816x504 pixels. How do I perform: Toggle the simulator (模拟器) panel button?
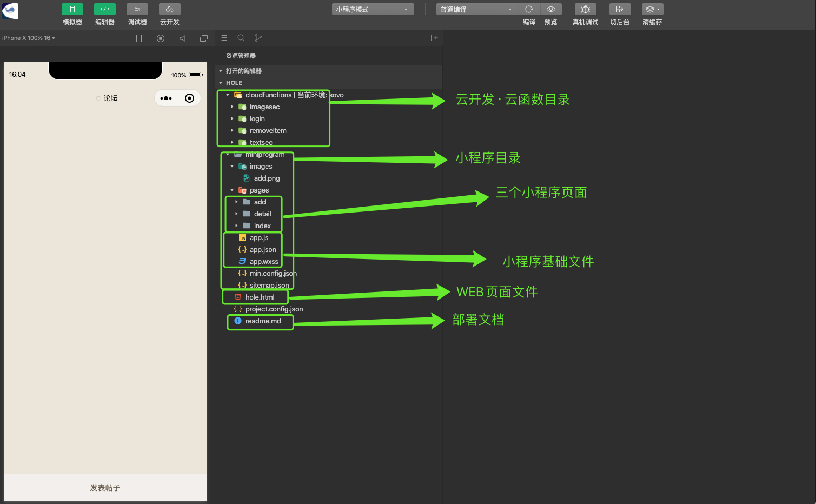[72, 9]
